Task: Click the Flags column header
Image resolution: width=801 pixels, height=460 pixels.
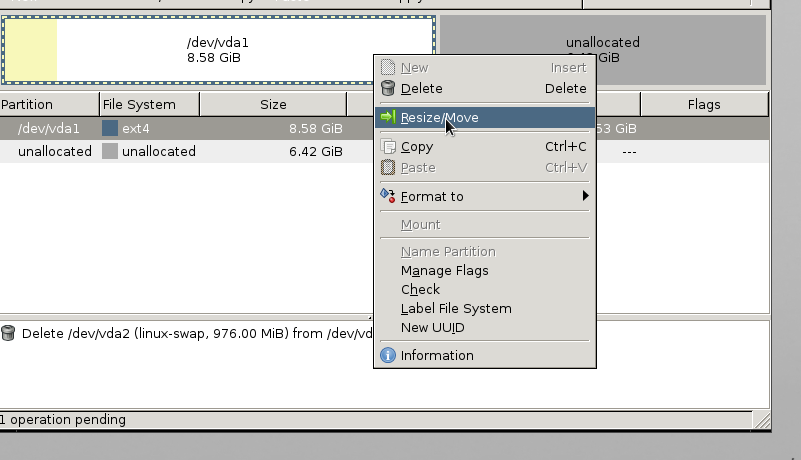Action: [x=704, y=104]
